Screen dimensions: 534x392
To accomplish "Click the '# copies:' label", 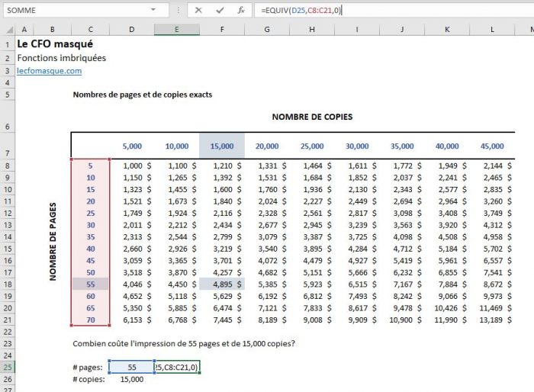I will coord(89,379).
